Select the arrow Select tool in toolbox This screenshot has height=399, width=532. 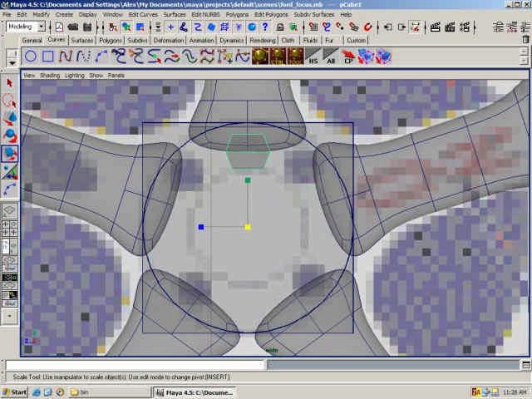coord(10,83)
